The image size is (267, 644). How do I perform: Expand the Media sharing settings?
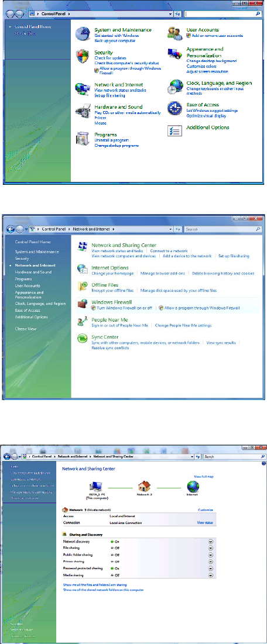[211, 575]
